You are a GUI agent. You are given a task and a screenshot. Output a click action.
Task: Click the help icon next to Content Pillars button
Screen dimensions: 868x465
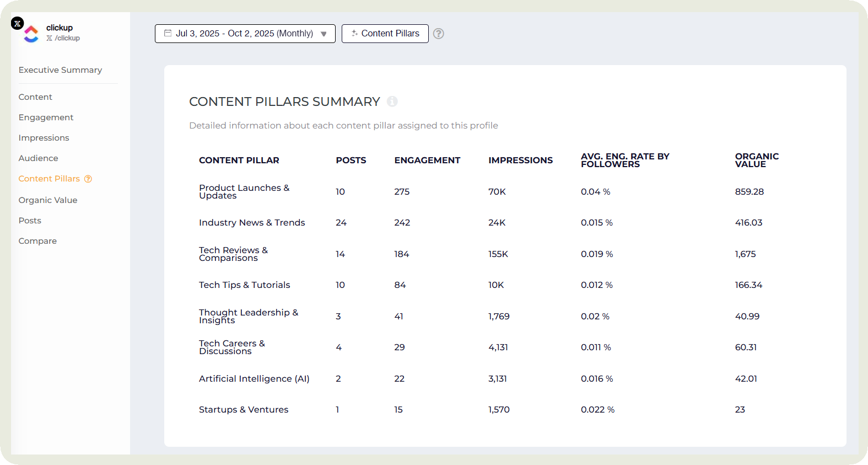[x=438, y=34]
